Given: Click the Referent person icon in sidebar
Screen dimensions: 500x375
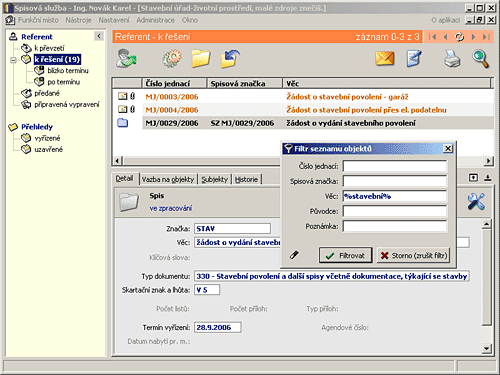Looking at the screenshot, I should pyautogui.click(x=13, y=36).
